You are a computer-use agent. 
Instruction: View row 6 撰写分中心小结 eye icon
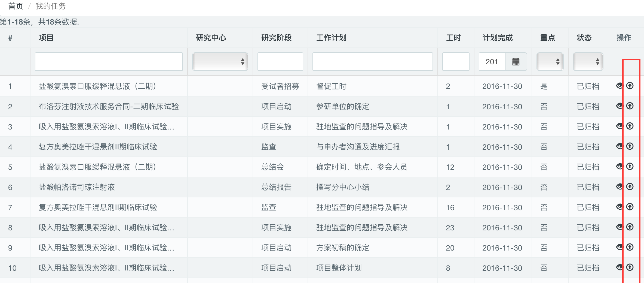(620, 187)
